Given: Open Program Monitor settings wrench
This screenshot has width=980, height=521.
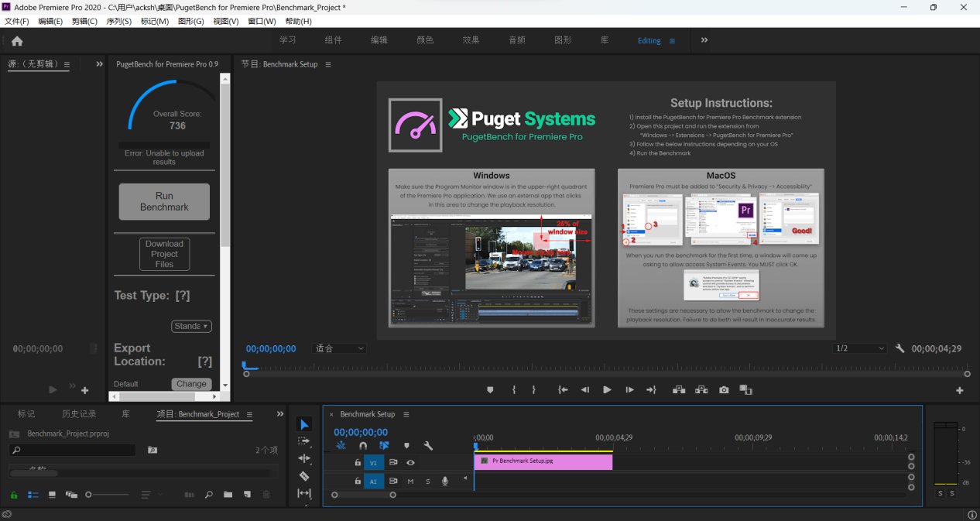Looking at the screenshot, I should coord(899,348).
